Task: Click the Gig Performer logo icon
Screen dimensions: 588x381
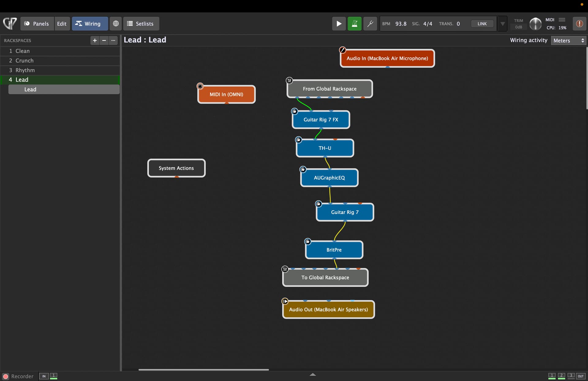Action: click(10, 24)
